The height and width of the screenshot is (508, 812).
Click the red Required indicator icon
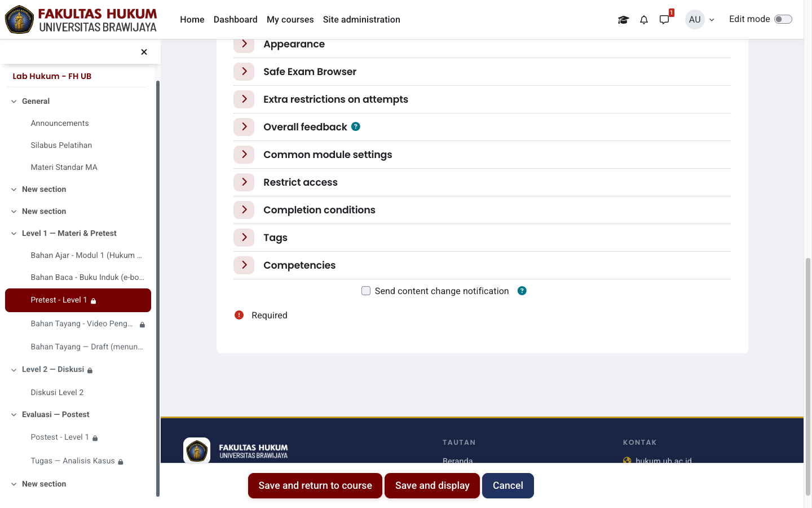click(x=239, y=315)
